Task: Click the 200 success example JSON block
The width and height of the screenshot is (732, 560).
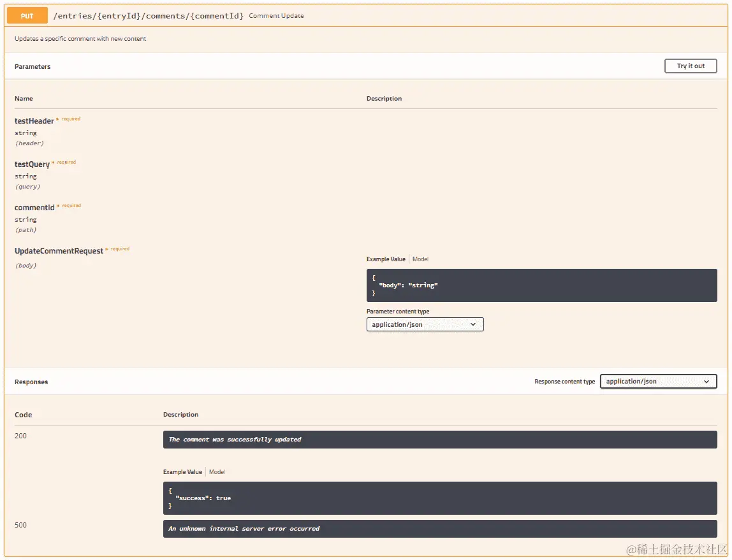Action: 440,499
